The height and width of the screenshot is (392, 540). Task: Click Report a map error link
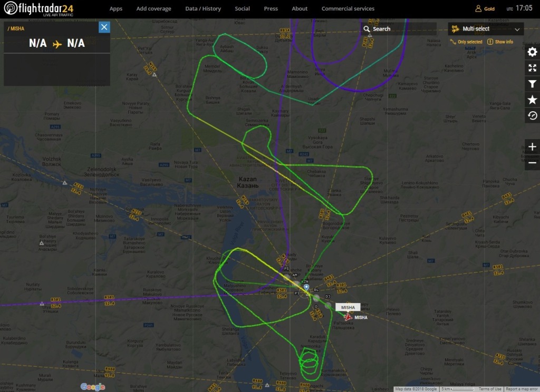[522, 389]
